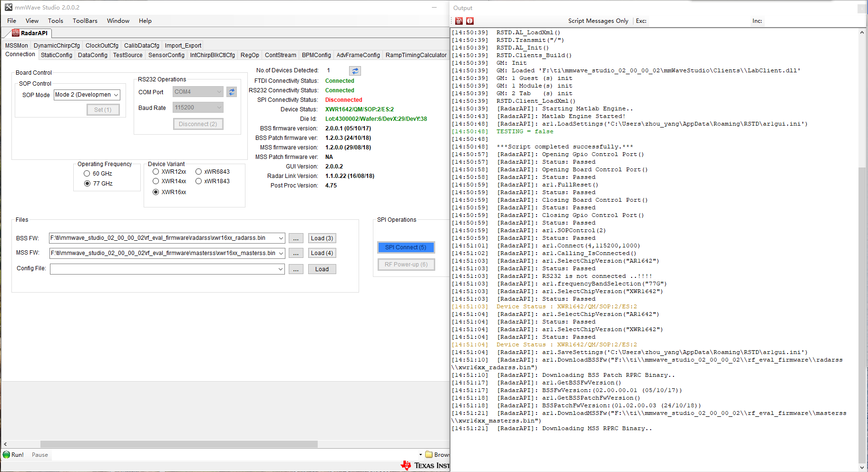The height and width of the screenshot is (472, 868).
Task: Open the ContStream tab
Action: [x=281, y=55]
